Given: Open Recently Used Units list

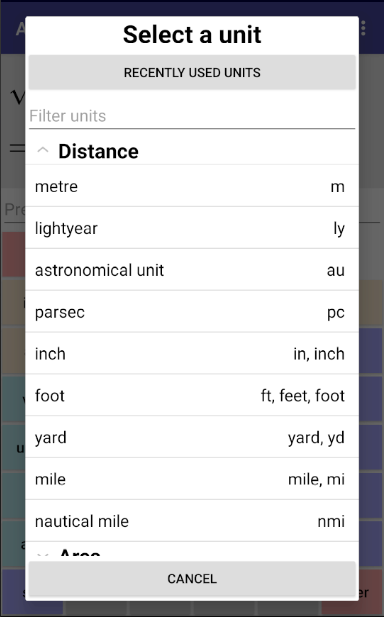Looking at the screenshot, I should pos(192,72).
